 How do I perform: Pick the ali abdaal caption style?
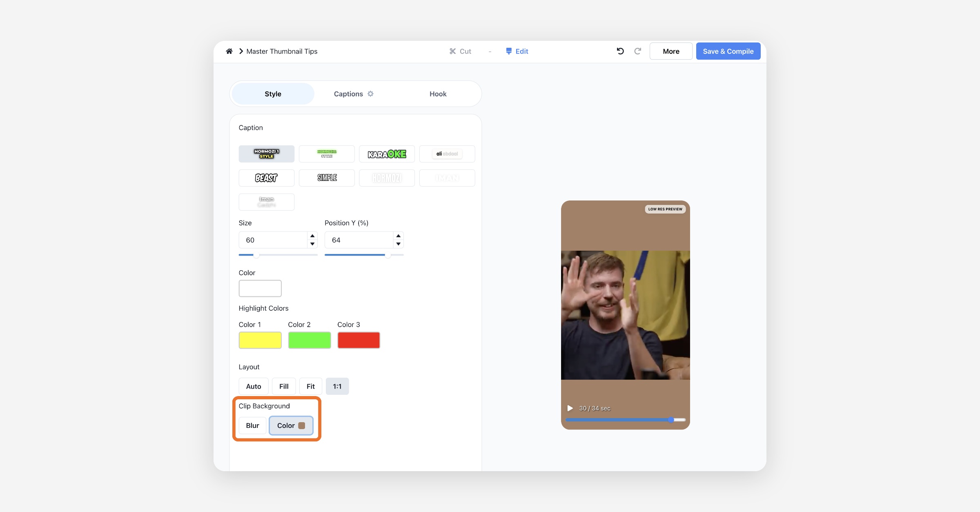447,154
